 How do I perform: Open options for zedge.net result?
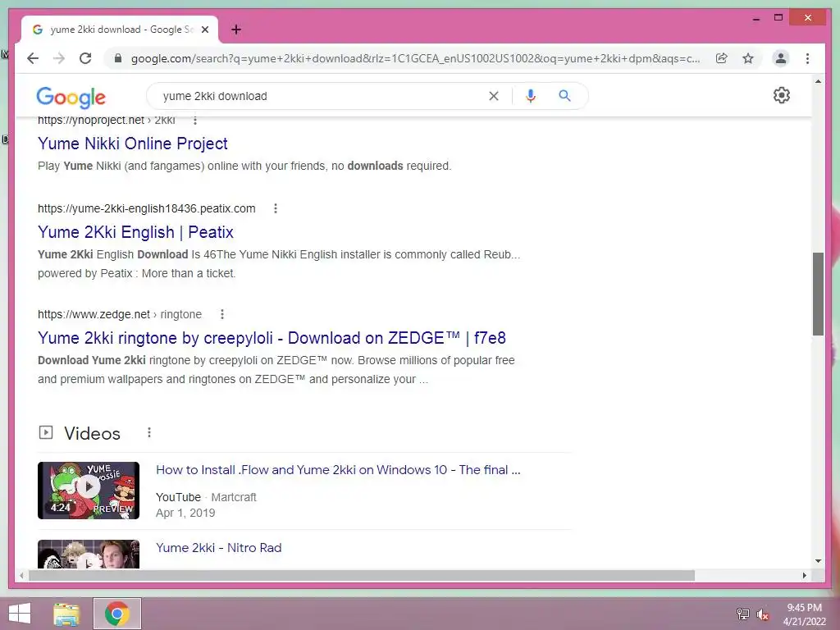(x=221, y=314)
